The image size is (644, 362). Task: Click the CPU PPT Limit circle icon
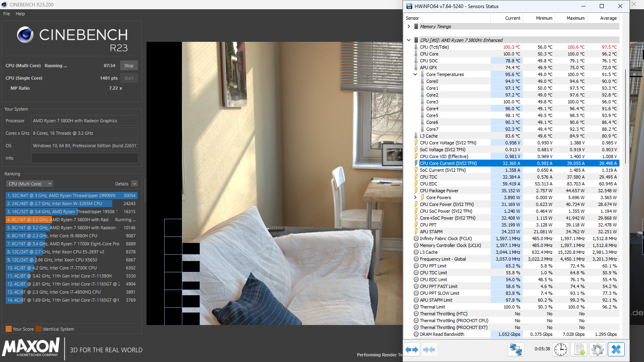pos(416,266)
